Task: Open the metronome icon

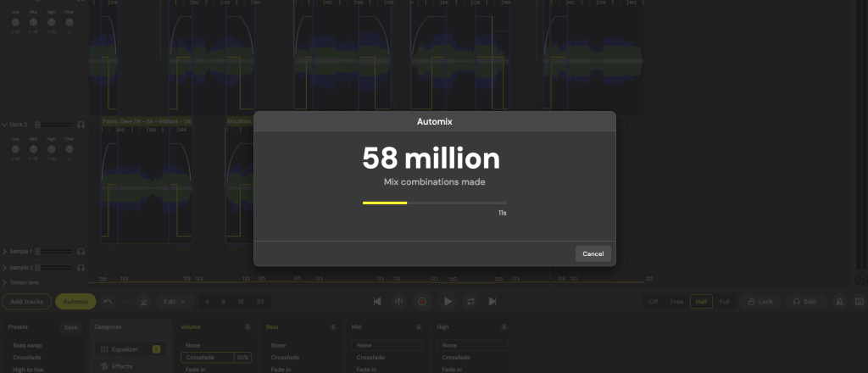Action: (x=839, y=301)
